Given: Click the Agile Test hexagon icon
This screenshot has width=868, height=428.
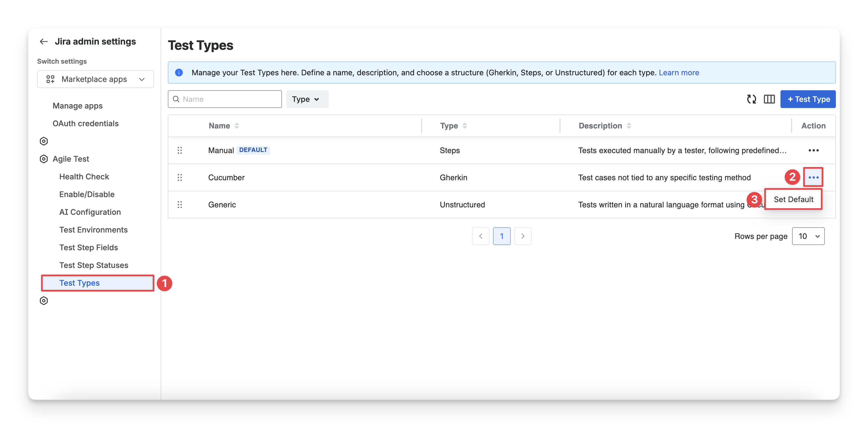Looking at the screenshot, I should (44, 159).
